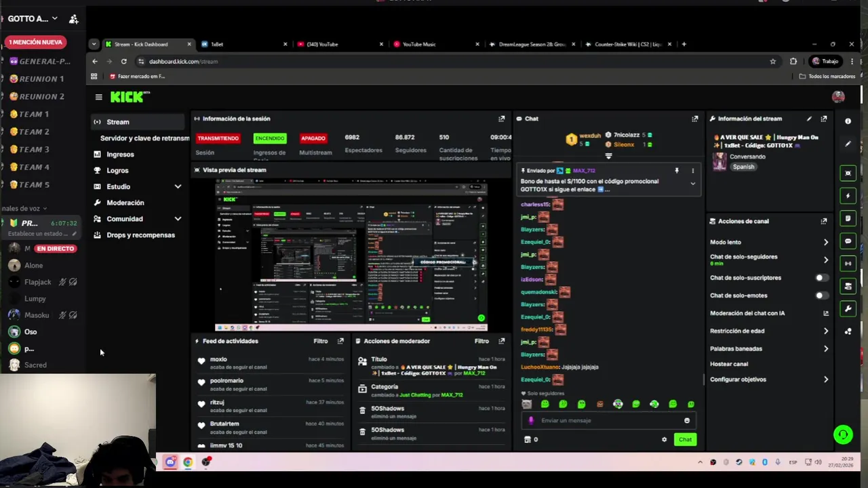
Task: Open the Kick profile avatar menu
Action: pyautogui.click(x=838, y=97)
